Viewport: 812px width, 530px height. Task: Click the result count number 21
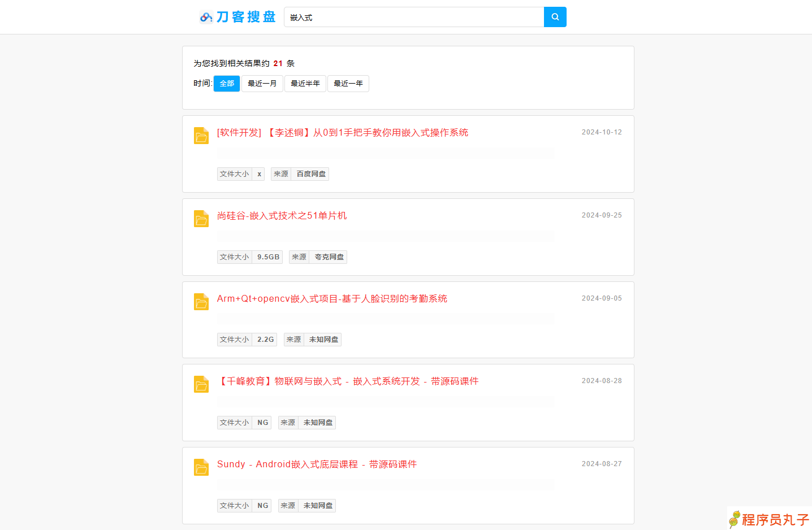click(x=278, y=63)
